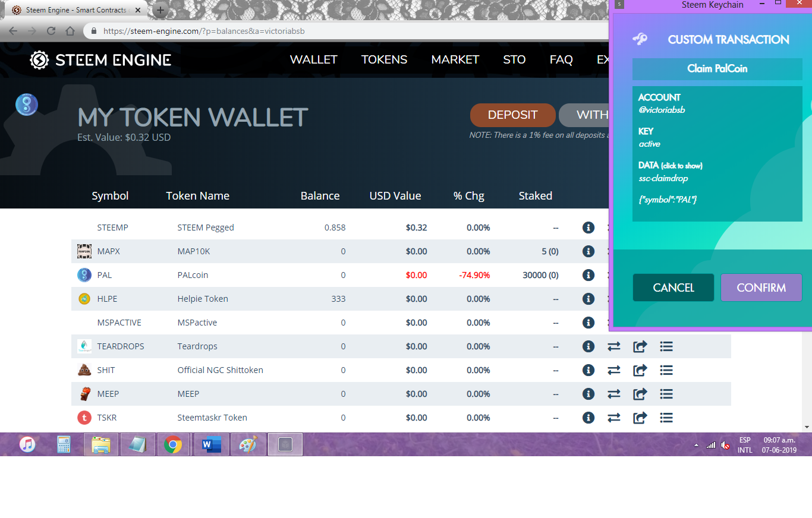
Task: Click DATA (click to show) in Keychain
Action: point(671,165)
